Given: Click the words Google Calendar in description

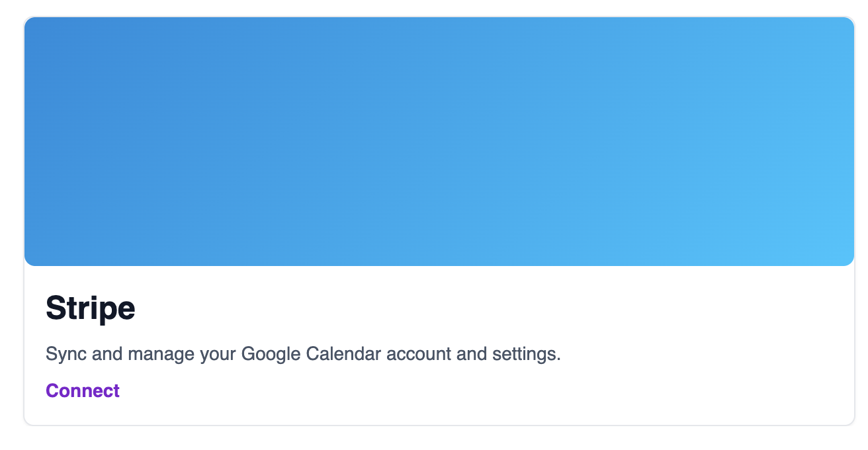Looking at the screenshot, I should tap(311, 354).
